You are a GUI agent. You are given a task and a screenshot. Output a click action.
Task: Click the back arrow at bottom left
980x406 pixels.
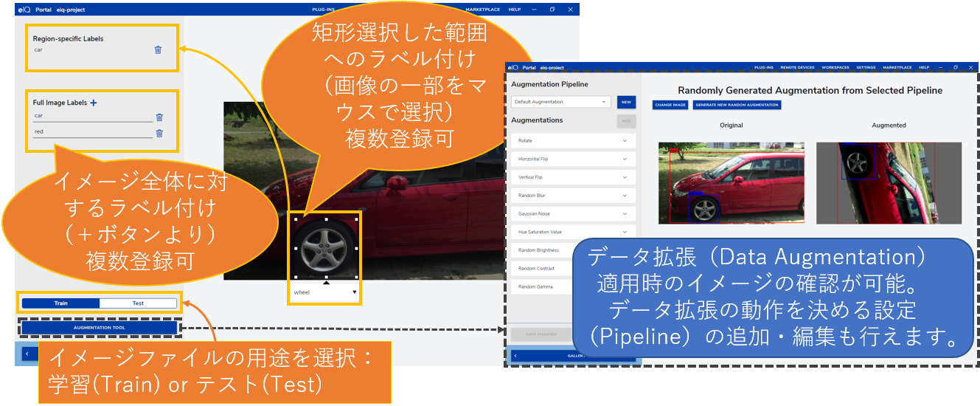(x=27, y=354)
